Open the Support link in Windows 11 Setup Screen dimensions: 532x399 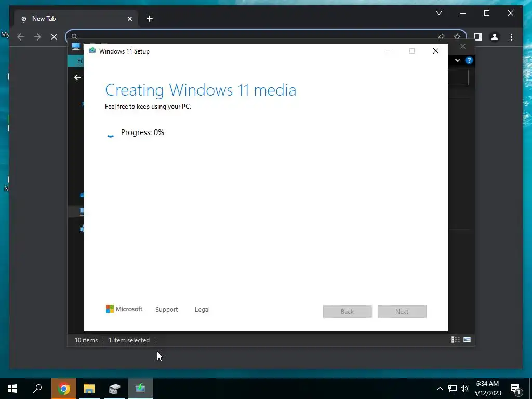click(167, 310)
